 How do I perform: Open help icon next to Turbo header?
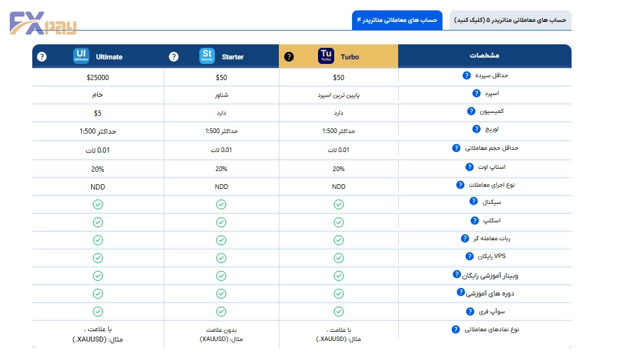coord(289,57)
